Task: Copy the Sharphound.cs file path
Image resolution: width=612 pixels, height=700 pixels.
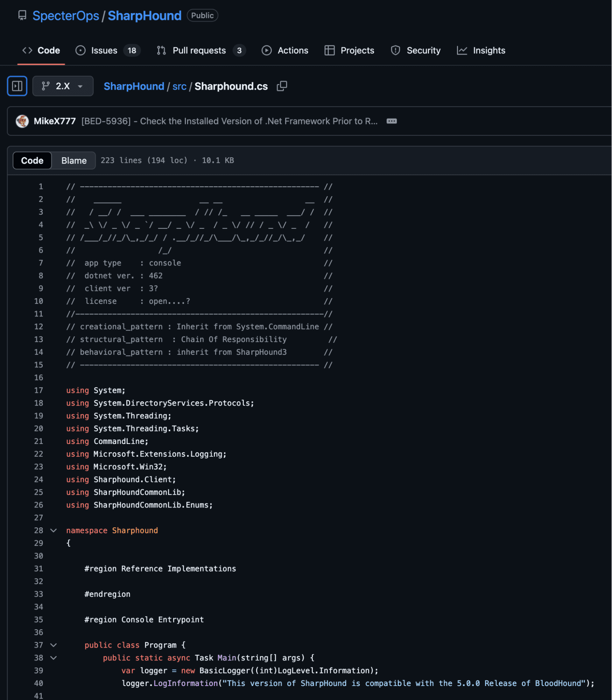Action: [282, 86]
